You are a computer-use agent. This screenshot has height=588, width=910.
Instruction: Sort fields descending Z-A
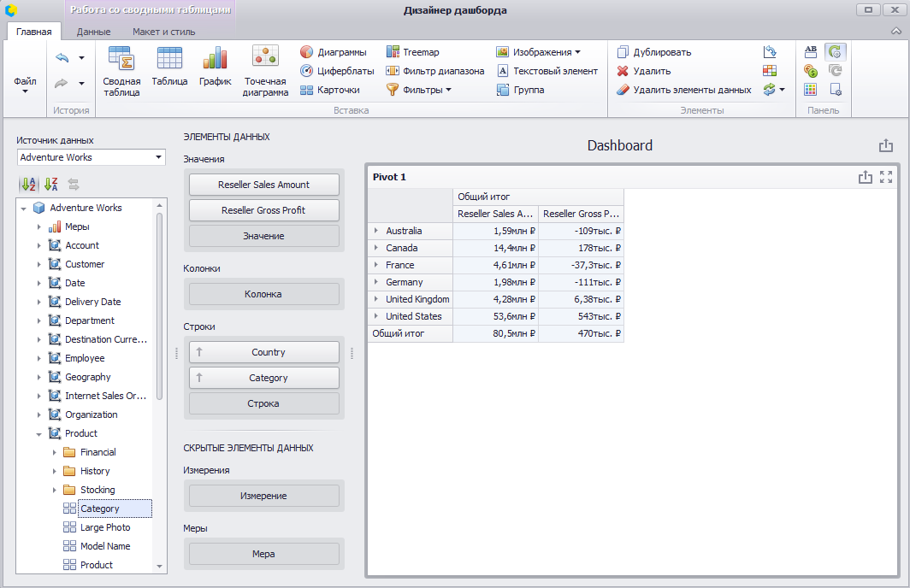51,185
